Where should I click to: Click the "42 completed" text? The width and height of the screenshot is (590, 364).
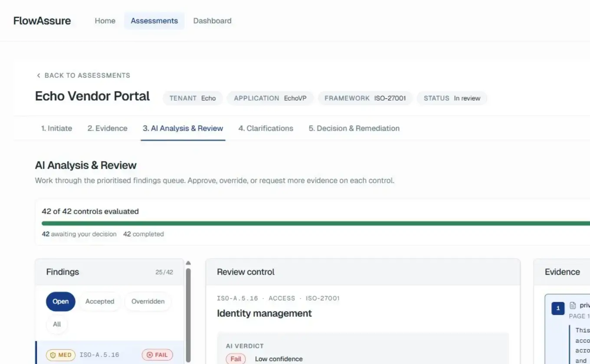tap(144, 234)
